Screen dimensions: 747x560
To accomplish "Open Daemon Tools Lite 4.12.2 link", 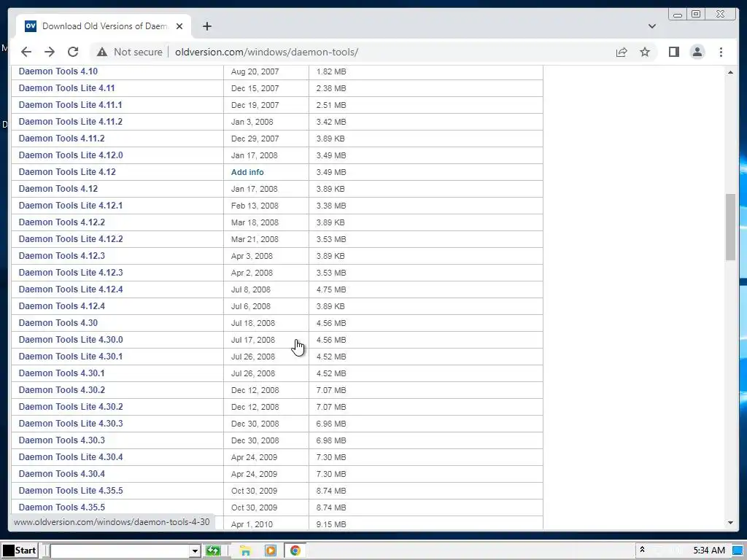I will [x=71, y=239].
